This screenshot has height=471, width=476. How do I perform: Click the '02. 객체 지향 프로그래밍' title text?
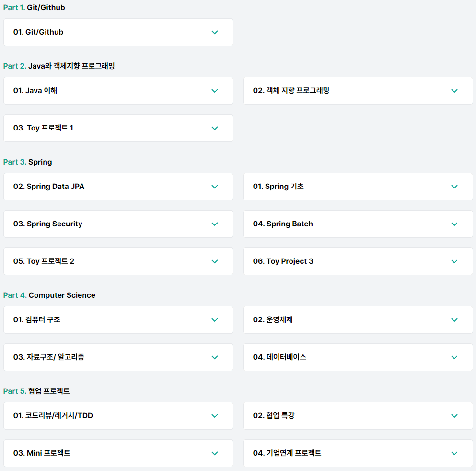pos(291,91)
